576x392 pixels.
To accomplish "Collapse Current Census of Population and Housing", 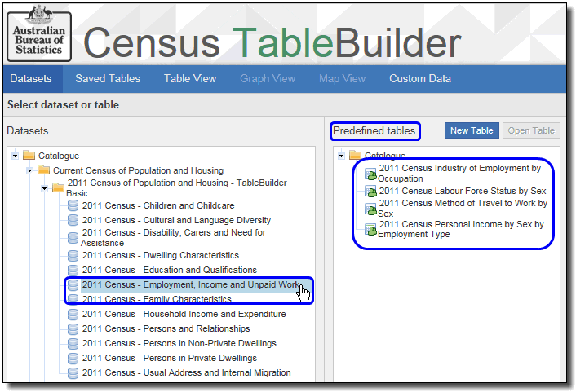I will point(30,170).
